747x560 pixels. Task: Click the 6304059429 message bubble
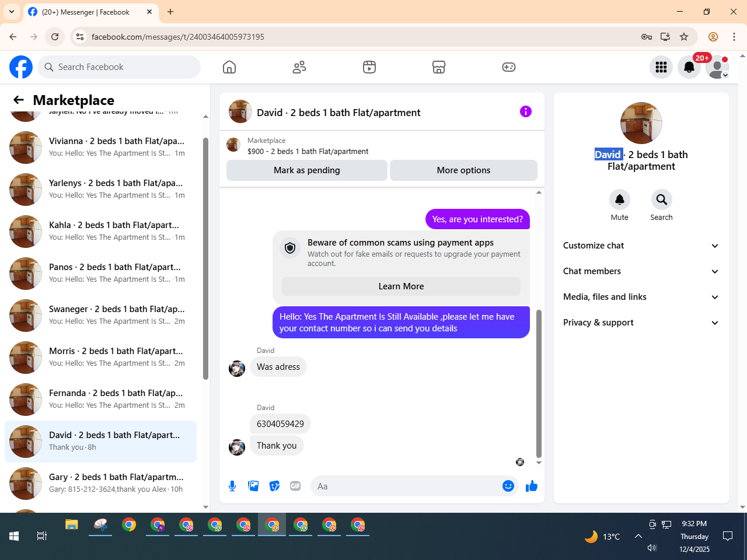point(280,424)
